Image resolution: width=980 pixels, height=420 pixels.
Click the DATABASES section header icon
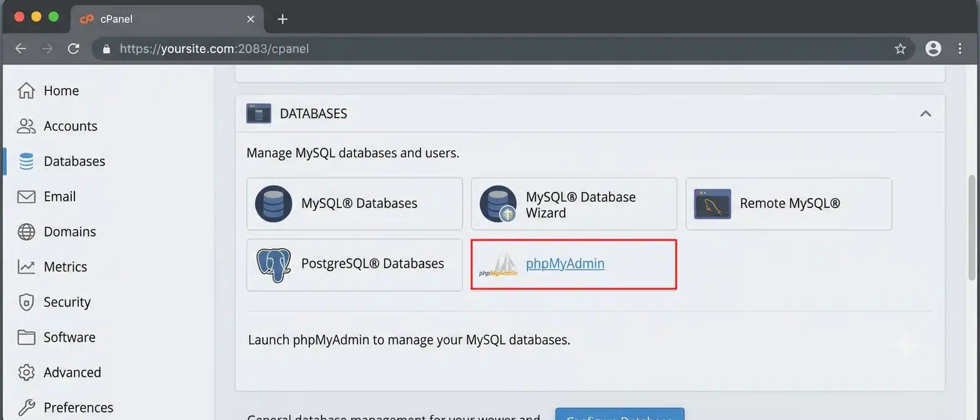pyautogui.click(x=258, y=113)
